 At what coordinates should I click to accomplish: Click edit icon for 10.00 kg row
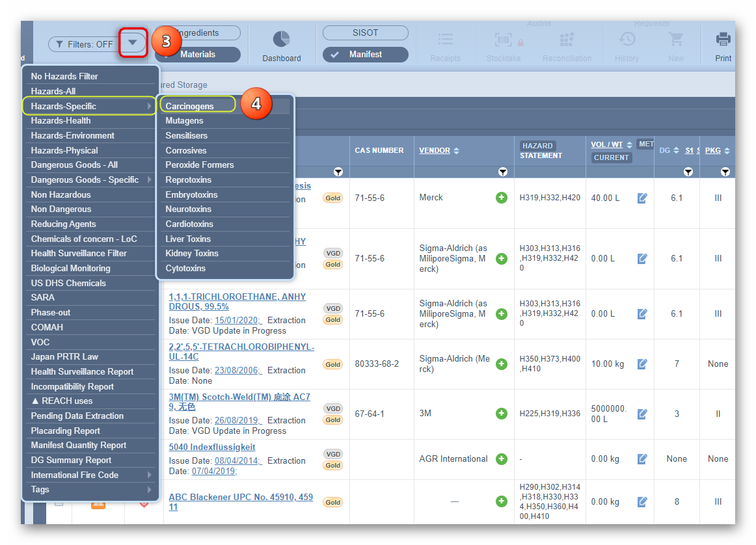[x=642, y=364]
